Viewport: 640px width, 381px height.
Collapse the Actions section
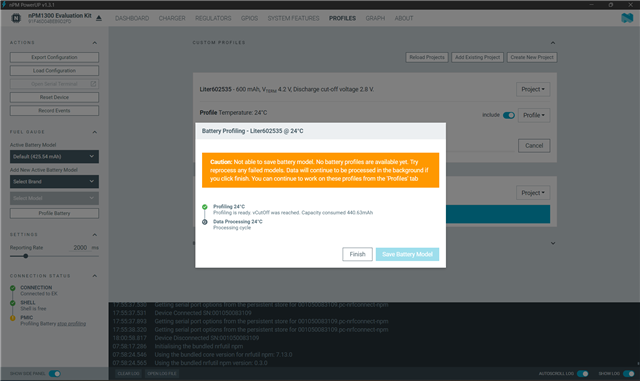95,43
